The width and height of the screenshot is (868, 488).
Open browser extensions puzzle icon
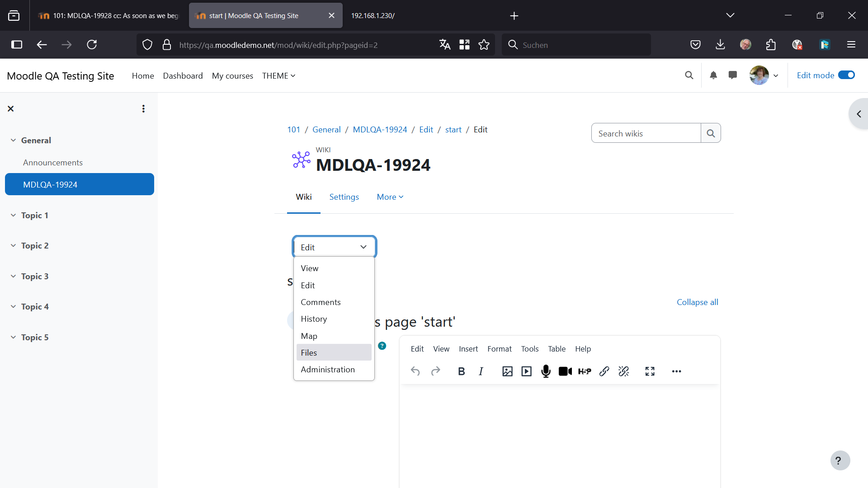(x=771, y=45)
